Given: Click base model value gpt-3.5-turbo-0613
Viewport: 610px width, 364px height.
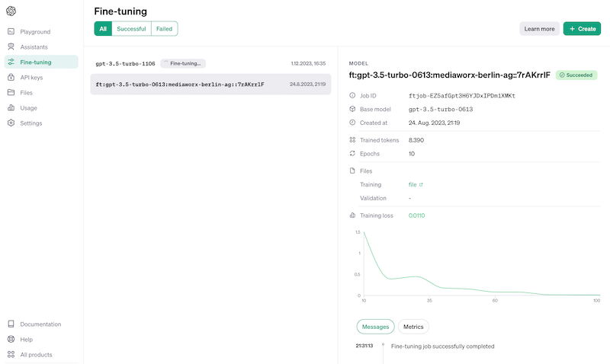Looking at the screenshot, I should 441,109.
